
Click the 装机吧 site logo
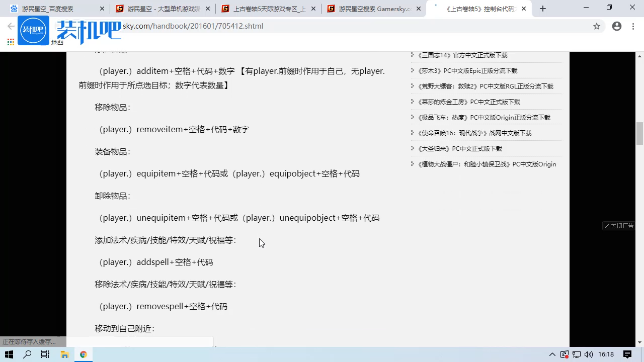tap(33, 30)
